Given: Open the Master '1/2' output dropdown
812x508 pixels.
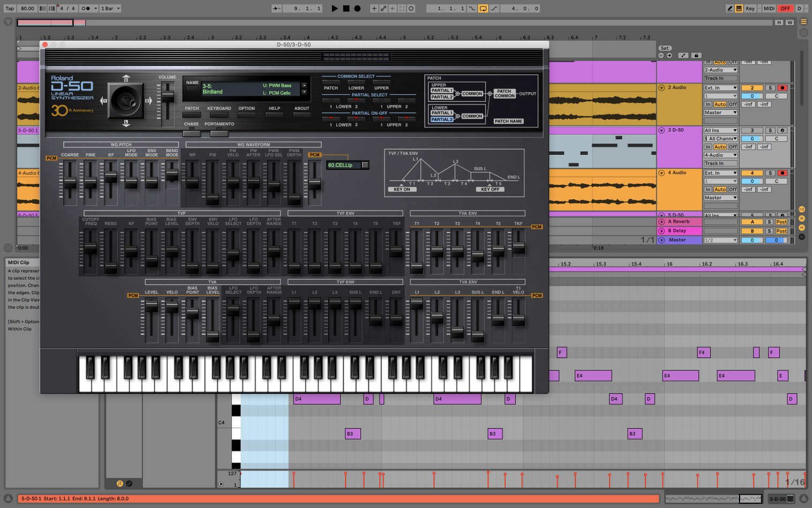Looking at the screenshot, I should tap(720, 240).
